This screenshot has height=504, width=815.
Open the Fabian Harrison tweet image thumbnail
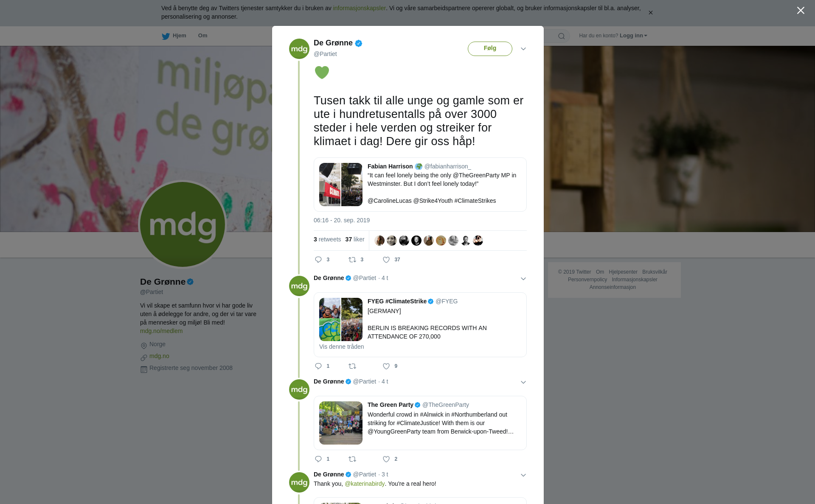point(341,185)
